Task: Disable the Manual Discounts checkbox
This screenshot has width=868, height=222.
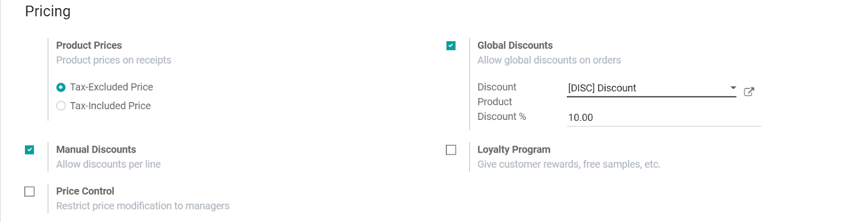Action: [x=30, y=150]
